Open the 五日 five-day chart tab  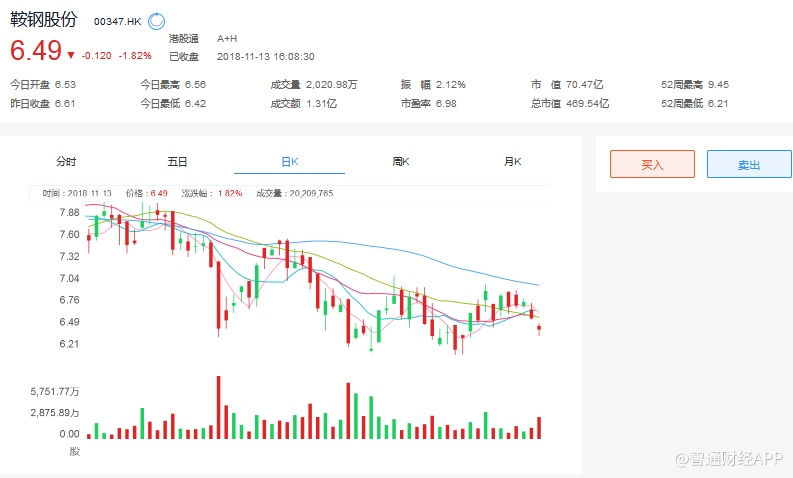click(177, 161)
